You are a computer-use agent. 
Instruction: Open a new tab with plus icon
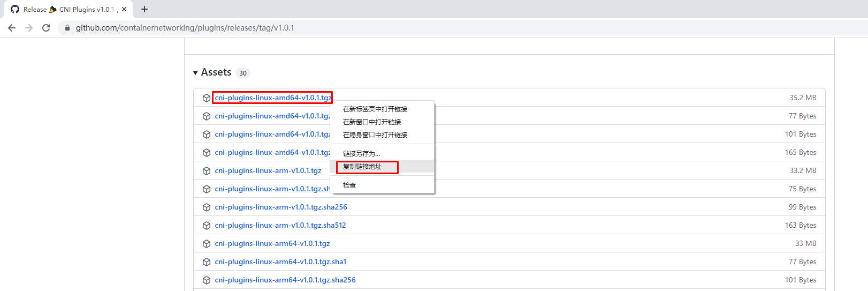[x=144, y=9]
